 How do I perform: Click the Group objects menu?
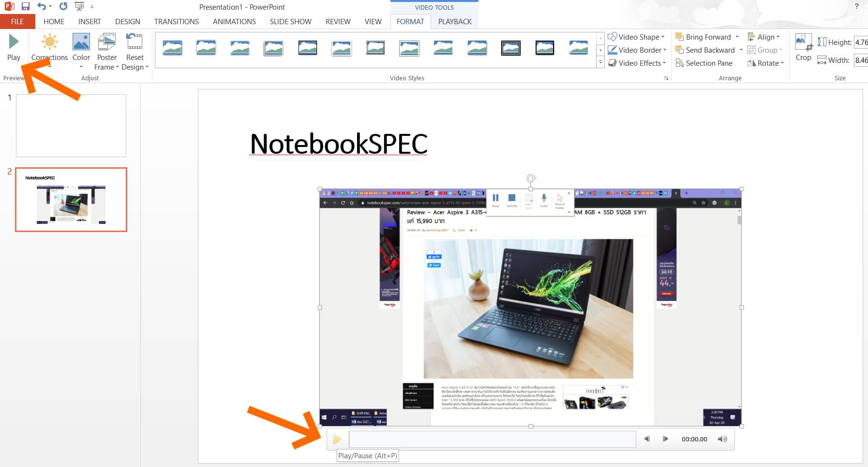coord(764,50)
